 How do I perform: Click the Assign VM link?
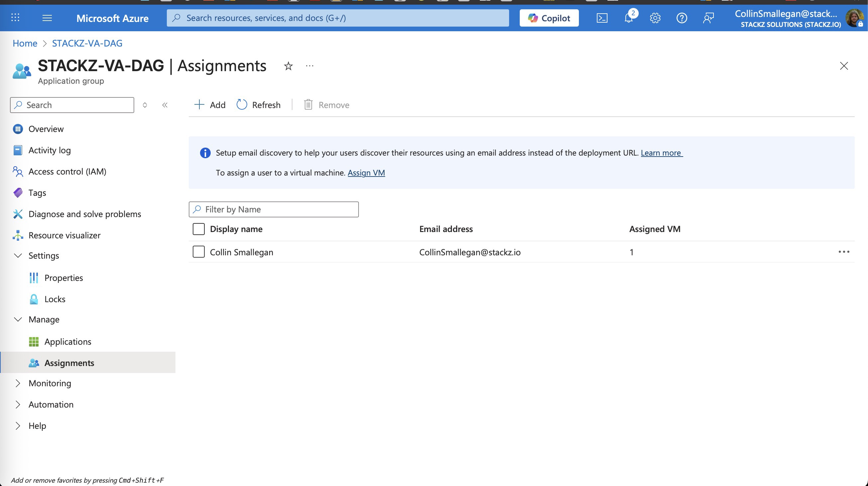(366, 173)
